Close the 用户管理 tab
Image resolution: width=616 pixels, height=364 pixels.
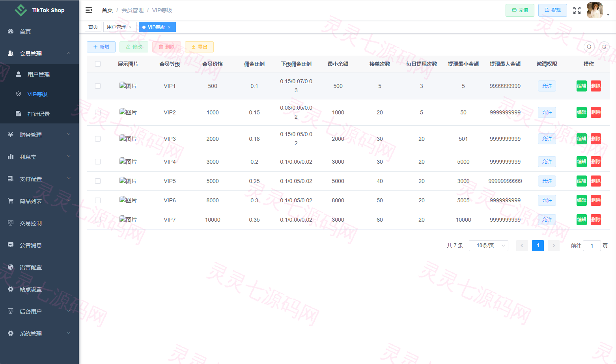click(x=130, y=27)
